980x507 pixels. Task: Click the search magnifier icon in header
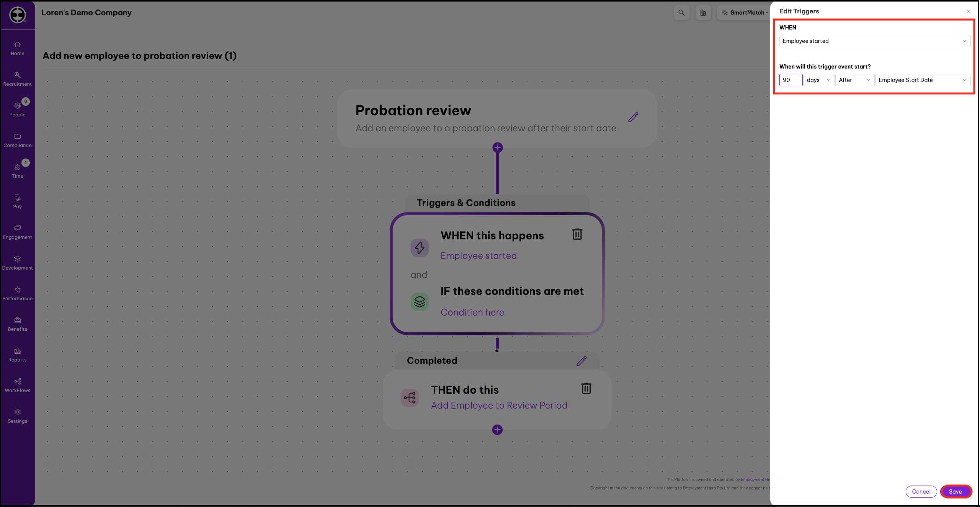pos(681,13)
